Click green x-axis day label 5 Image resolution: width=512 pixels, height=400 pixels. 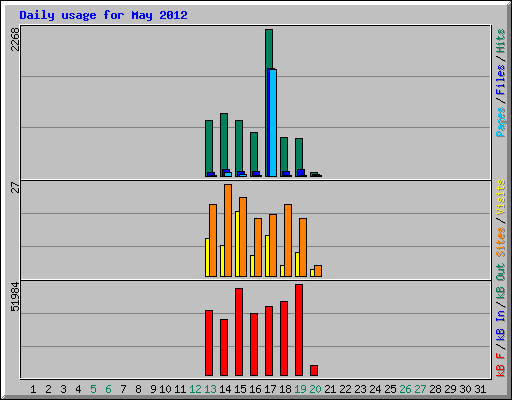(x=93, y=389)
